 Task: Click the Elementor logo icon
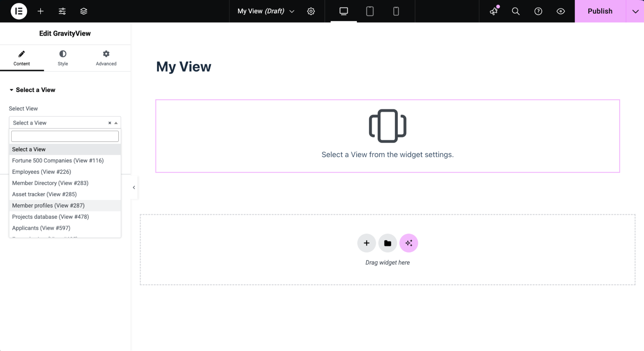point(19,11)
